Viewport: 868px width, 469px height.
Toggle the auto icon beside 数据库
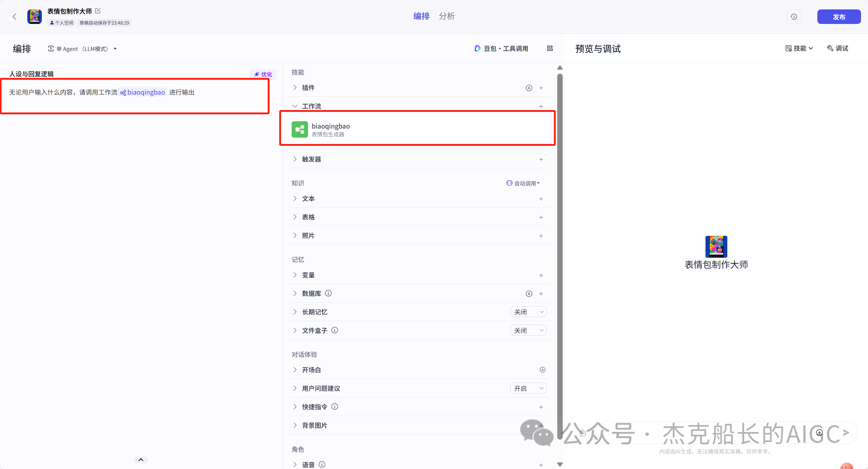coord(529,293)
